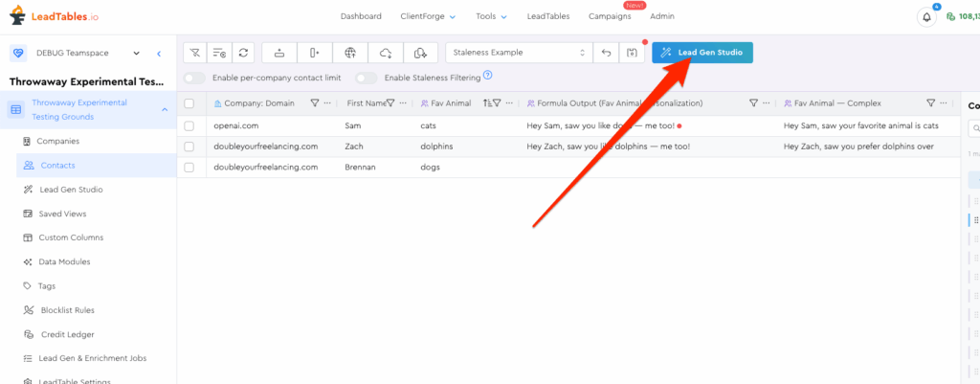Click the undo arrow beside Staleness Example
The image size is (980, 384).
[x=605, y=53]
